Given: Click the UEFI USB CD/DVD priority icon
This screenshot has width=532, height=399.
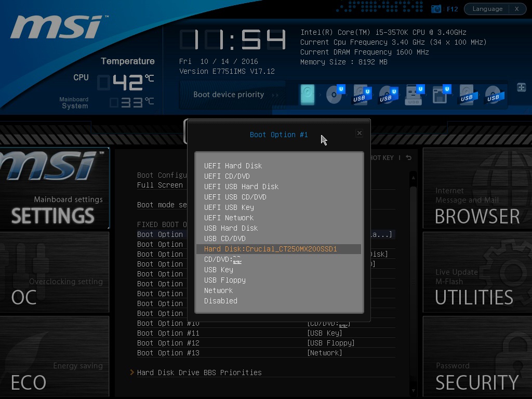Looking at the screenshot, I should click(388, 95).
